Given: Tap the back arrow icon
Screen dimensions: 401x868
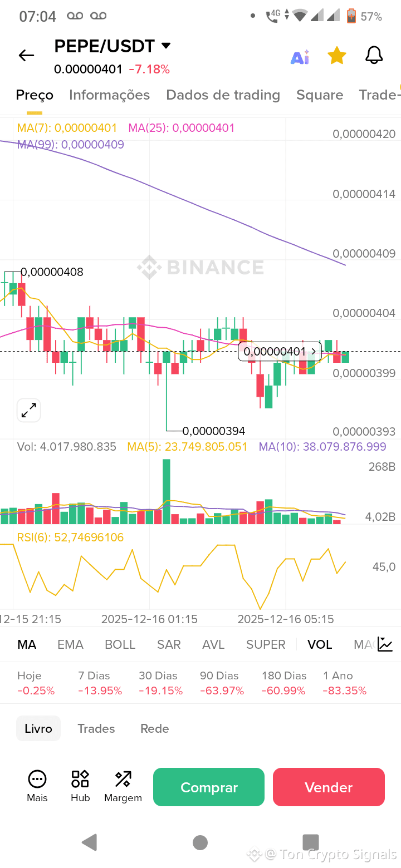Looking at the screenshot, I should pyautogui.click(x=26, y=55).
